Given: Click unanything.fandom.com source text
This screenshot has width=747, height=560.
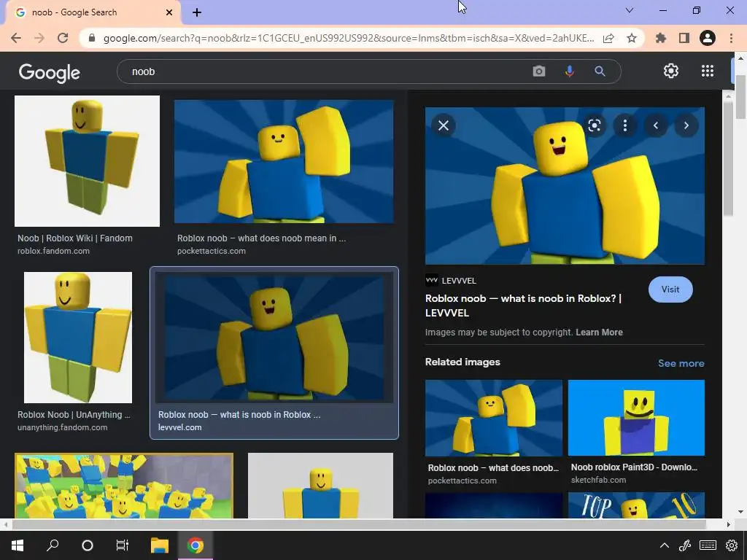Looking at the screenshot, I should click(63, 427).
